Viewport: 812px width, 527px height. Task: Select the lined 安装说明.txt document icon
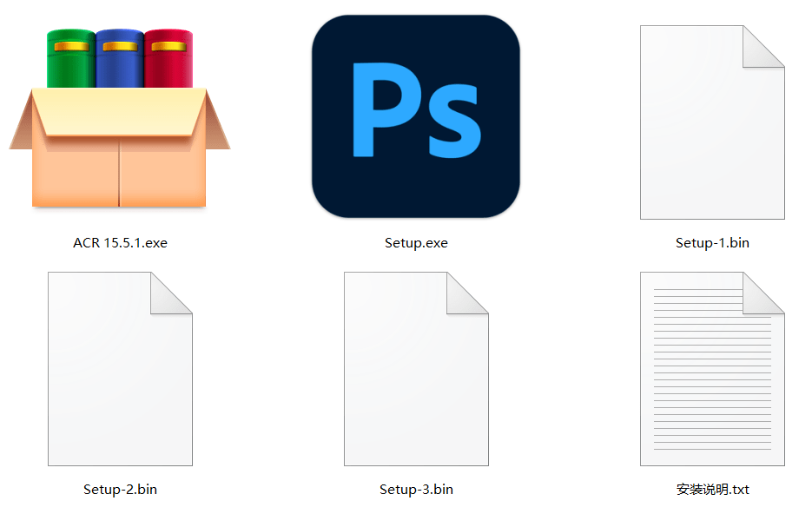pos(711,369)
